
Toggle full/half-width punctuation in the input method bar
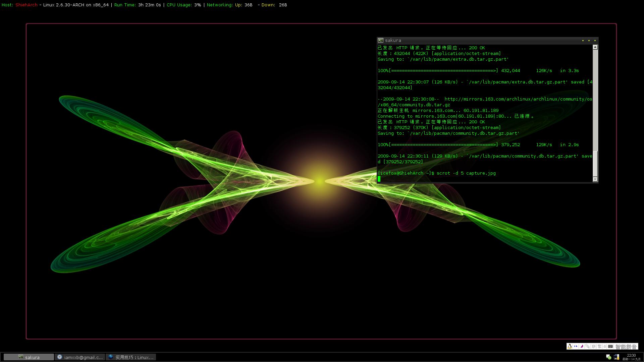click(576, 346)
